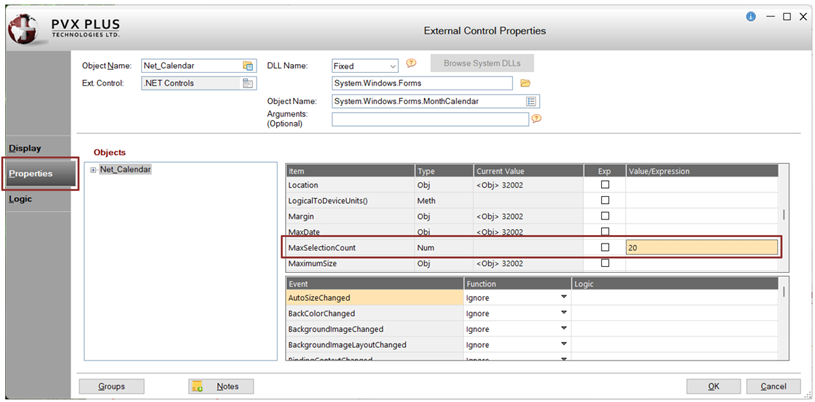Enable the Exp checkbox for MaxSelectionCount
The height and width of the screenshot is (402, 815).
pos(604,248)
